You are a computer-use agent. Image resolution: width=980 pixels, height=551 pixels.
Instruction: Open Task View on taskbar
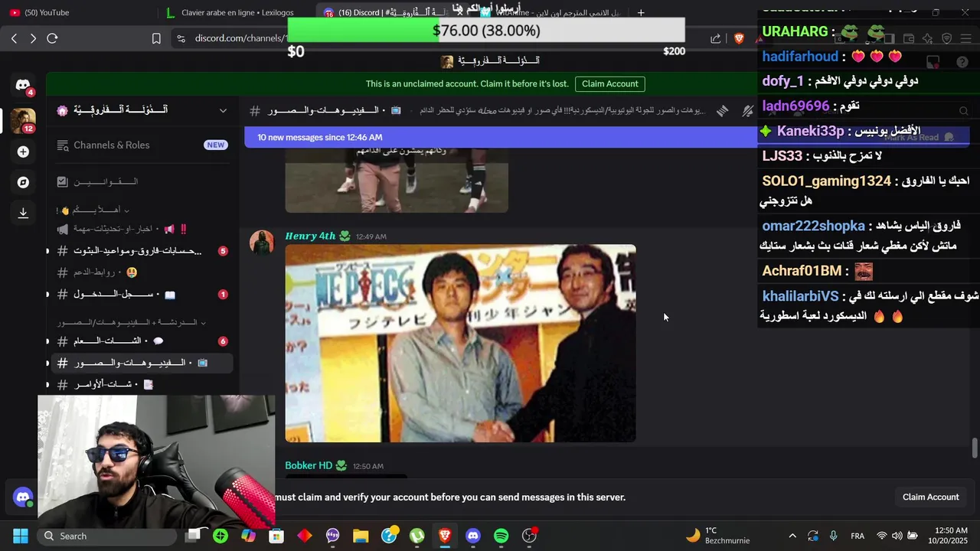[x=193, y=536]
